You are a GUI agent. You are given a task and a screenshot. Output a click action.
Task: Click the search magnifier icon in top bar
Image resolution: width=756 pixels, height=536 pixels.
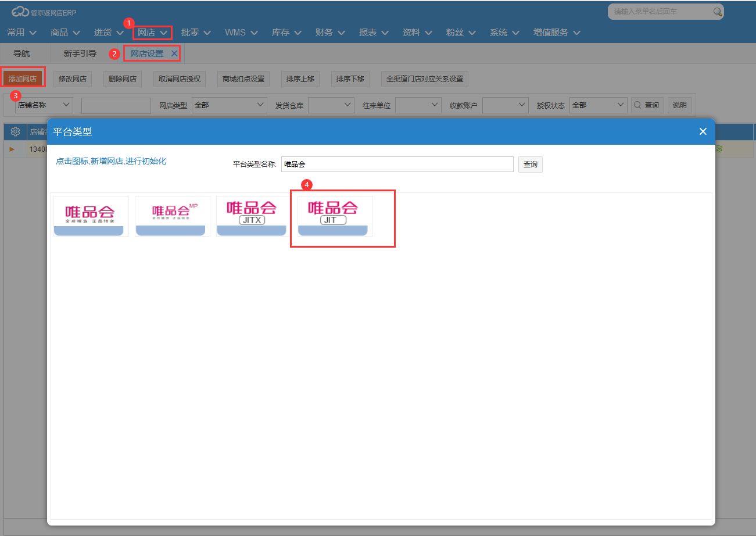718,12
